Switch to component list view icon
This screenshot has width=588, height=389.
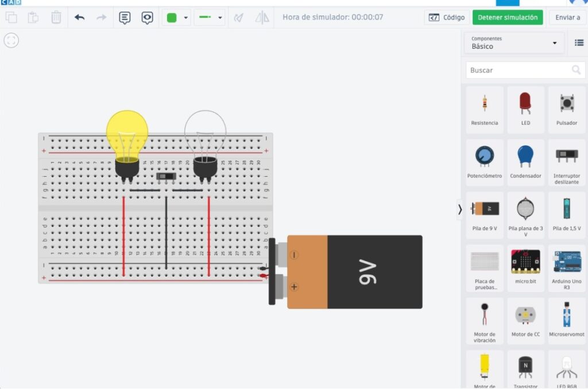[x=579, y=42]
